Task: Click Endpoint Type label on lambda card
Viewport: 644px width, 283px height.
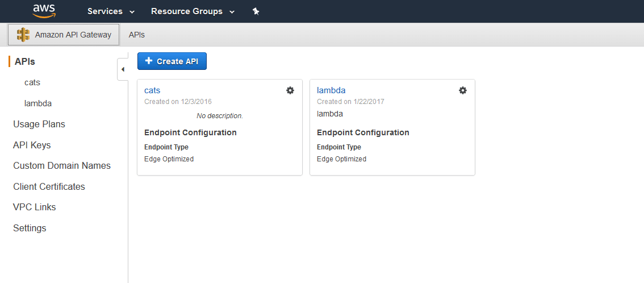Action: point(339,147)
